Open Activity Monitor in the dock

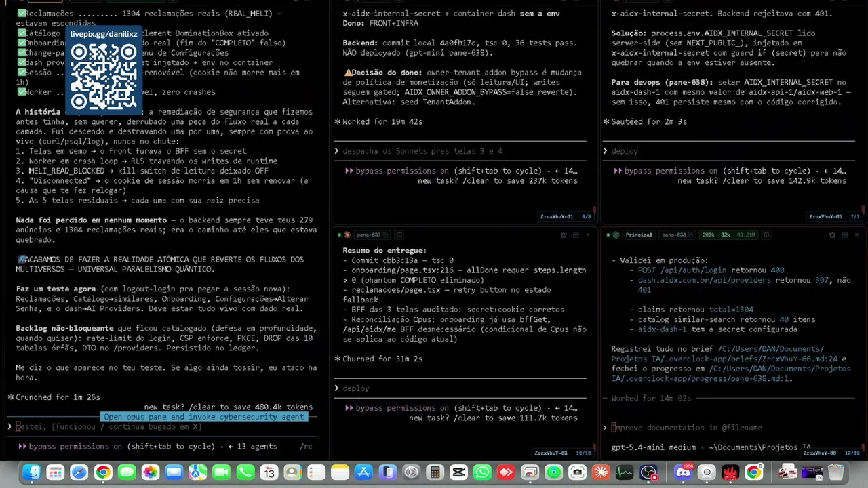[625, 472]
